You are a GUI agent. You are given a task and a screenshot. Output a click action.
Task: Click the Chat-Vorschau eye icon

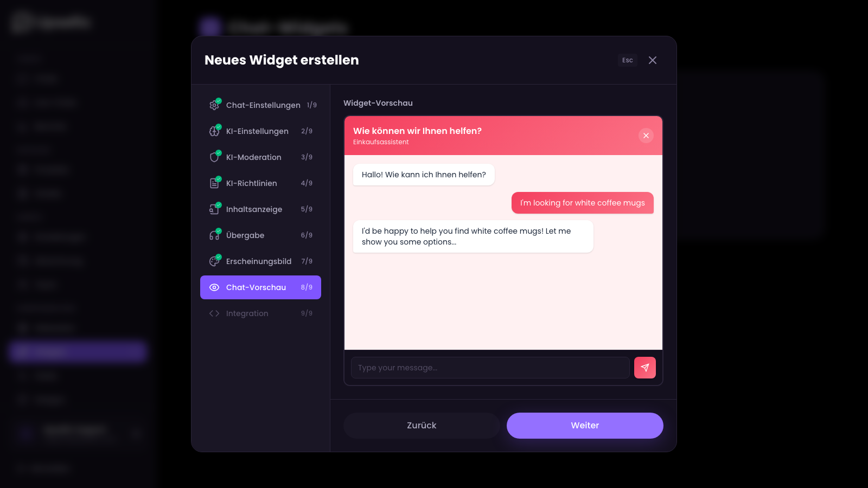click(x=214, y=287)
